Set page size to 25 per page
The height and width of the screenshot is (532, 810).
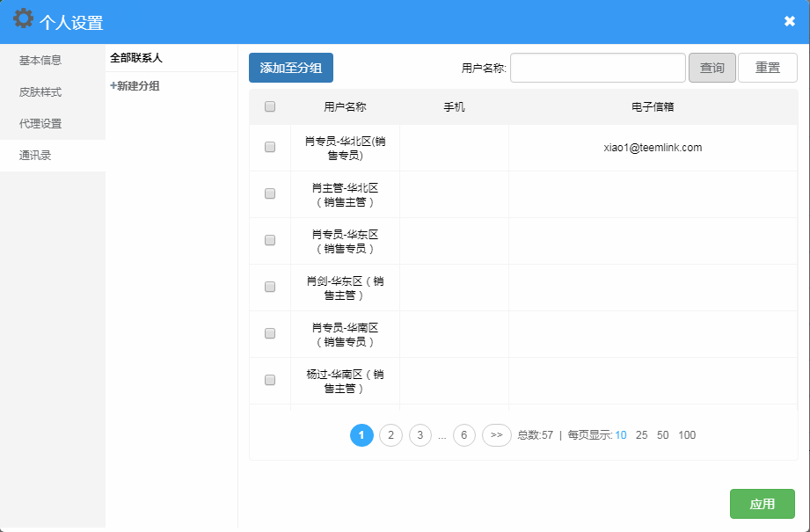[642, 435]
